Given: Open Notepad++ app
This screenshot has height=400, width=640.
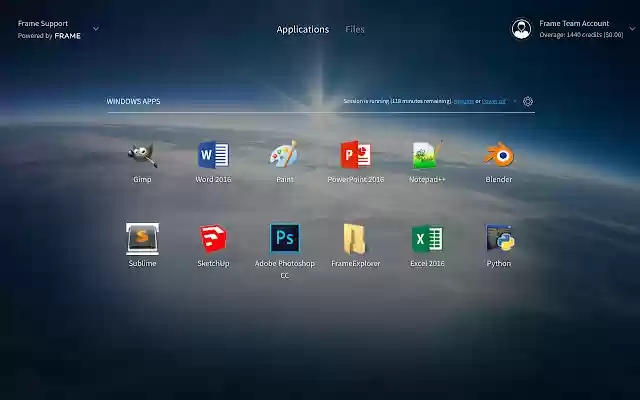Looking at the screenshot, I should tap(427, 155).
